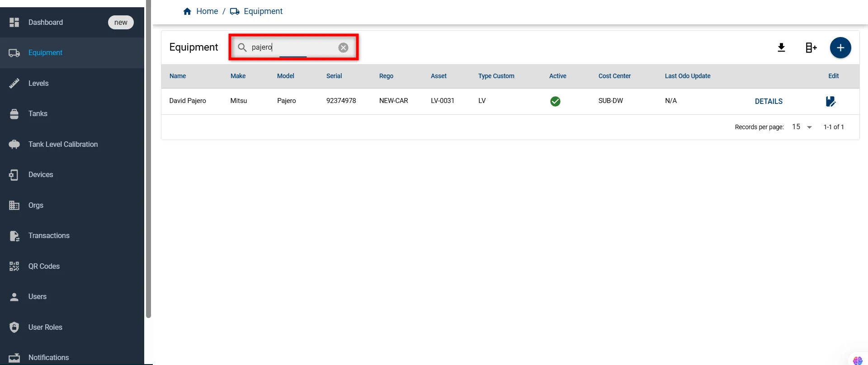Click the Tank Level Calibration icon
868x365 pixels.
14,145
